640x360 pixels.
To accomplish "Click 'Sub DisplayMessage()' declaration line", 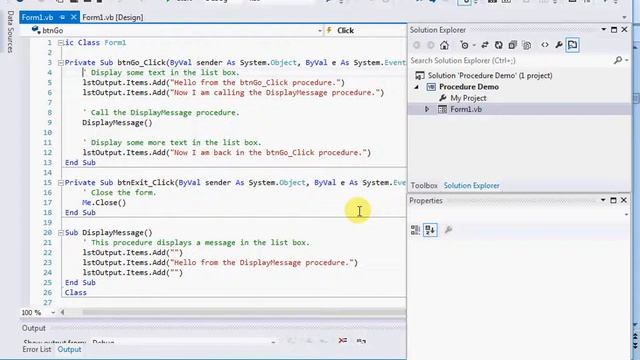I will tap(109, 233).
